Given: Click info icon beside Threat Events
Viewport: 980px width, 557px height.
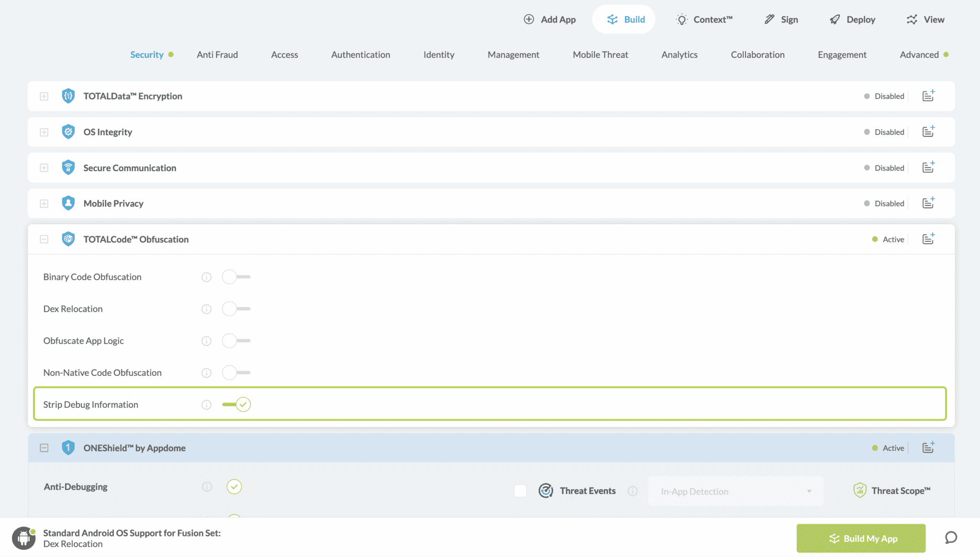Looking at the screenshot, I should click(633, 491).
